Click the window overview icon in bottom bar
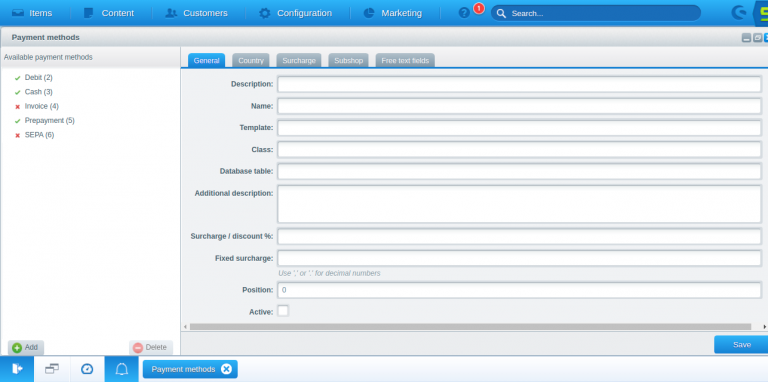Image resolution: width=768 pixels, height=382 pixels. [x=52, y=369]
